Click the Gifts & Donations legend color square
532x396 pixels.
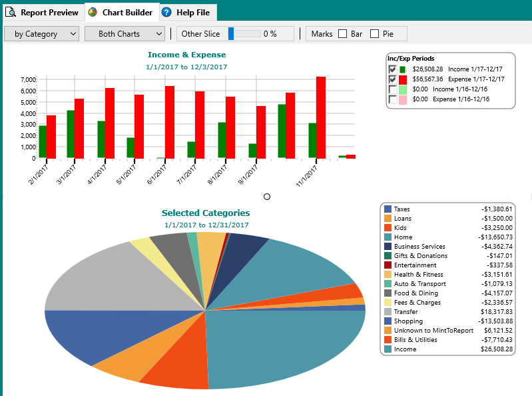coord(388,256)
